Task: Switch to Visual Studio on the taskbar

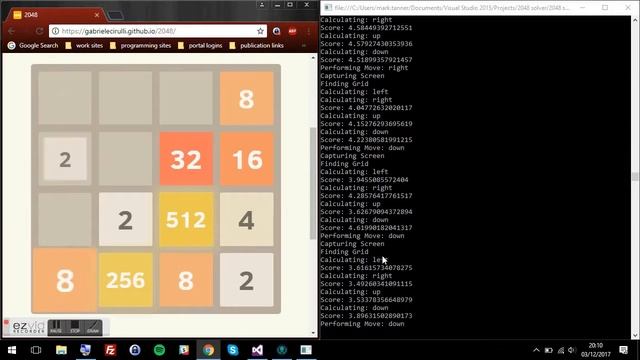Action: [x=257, y=350]
